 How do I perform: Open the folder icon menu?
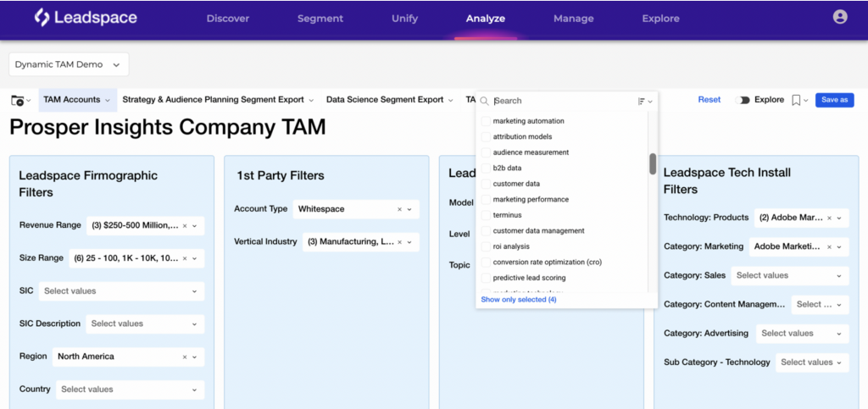pos(18,100)
